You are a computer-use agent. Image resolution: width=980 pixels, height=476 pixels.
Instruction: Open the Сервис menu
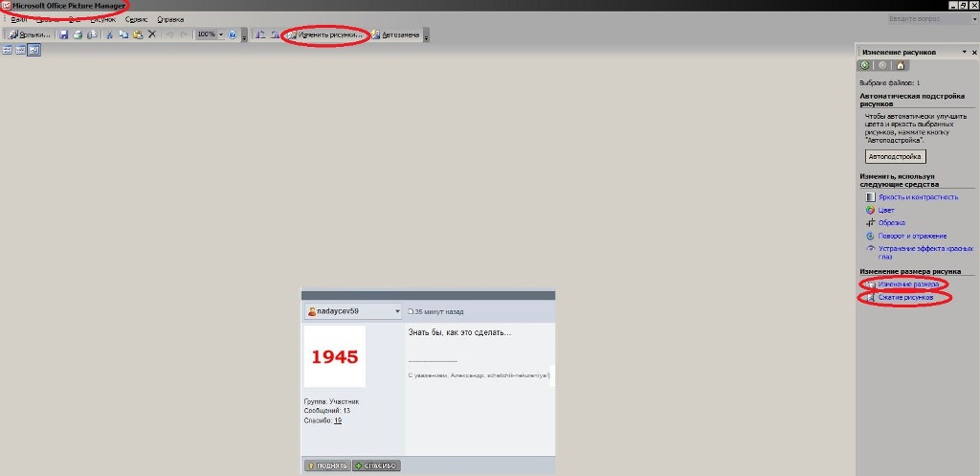[136, 19]
